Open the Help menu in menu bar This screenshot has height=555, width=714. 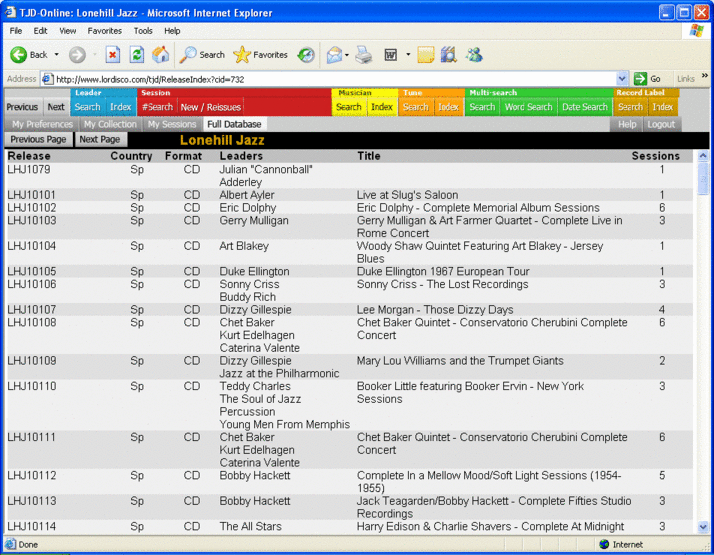(x=172, y=31)
